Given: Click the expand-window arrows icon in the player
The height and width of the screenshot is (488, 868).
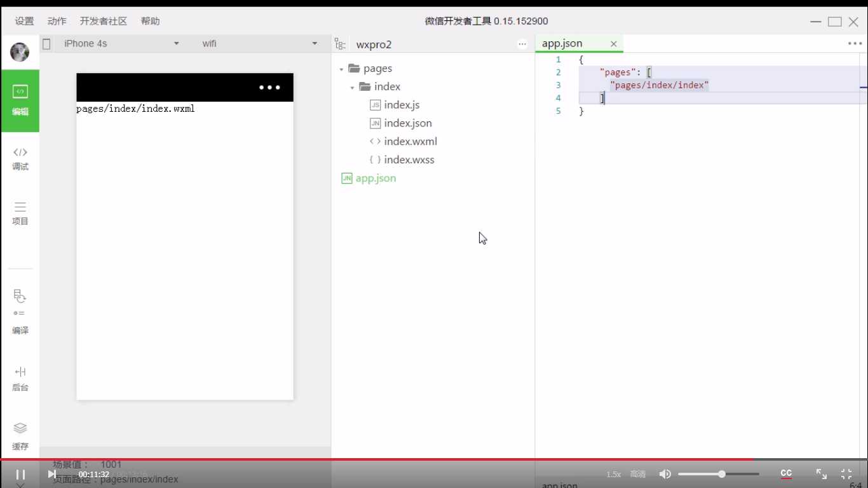Looking at the screenshot, I should (x=821, y=474).
